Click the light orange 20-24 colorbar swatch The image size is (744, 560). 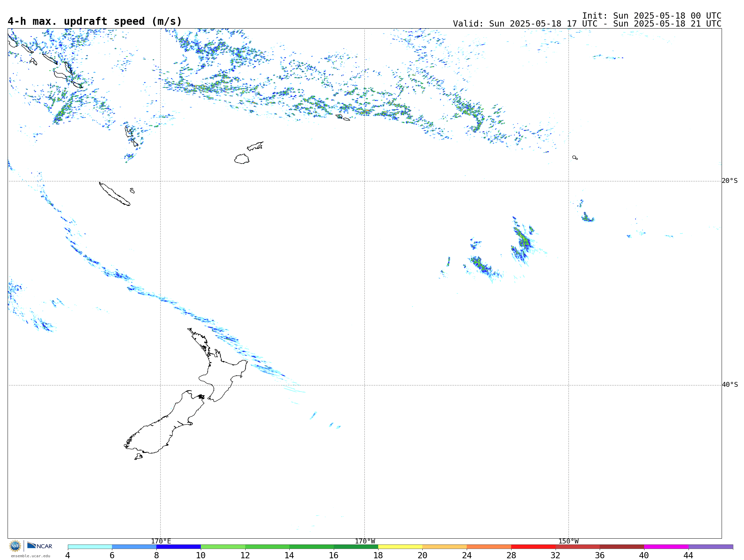[445, 547]
